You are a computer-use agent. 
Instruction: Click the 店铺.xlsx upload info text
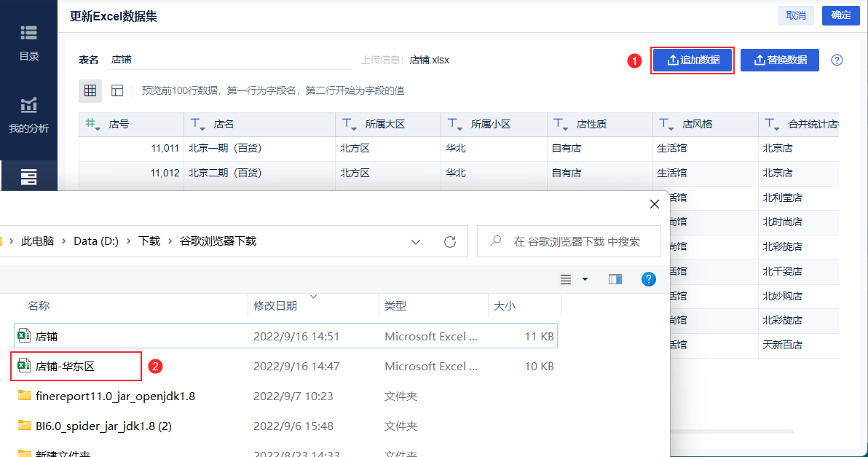430,60
